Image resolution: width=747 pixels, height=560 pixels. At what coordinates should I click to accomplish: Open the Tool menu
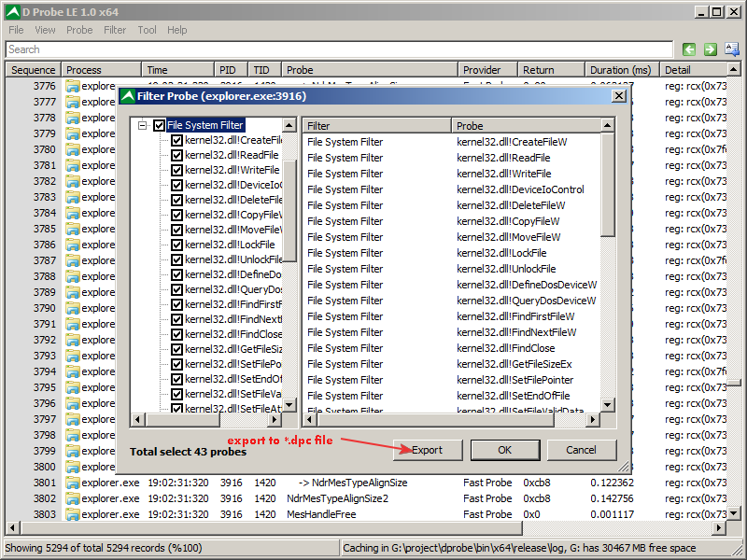tap(147, 30)
